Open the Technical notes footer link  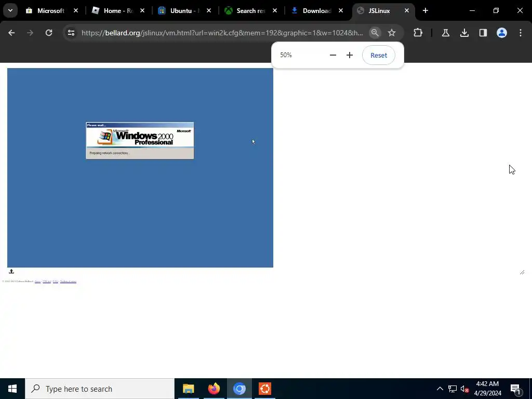click(x=68, y=281)
